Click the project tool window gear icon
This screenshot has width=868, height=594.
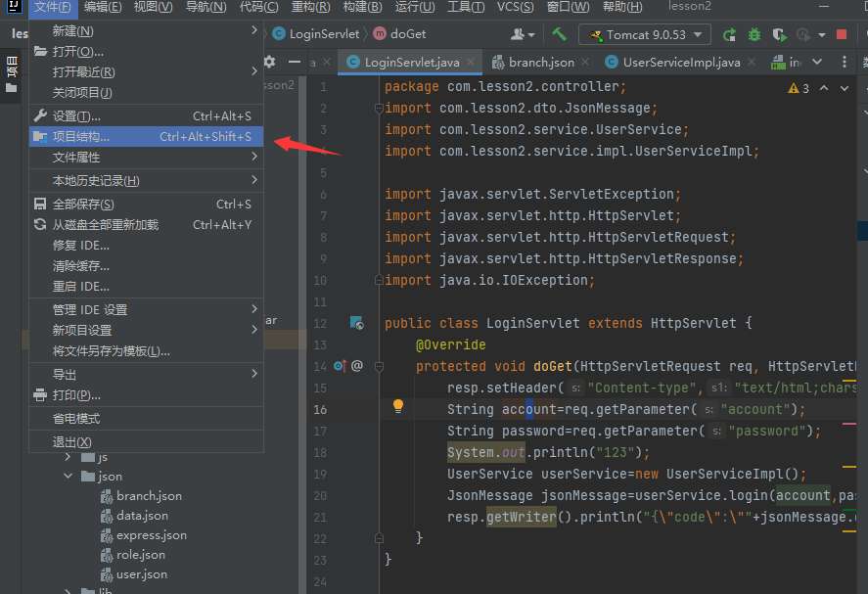269,62
